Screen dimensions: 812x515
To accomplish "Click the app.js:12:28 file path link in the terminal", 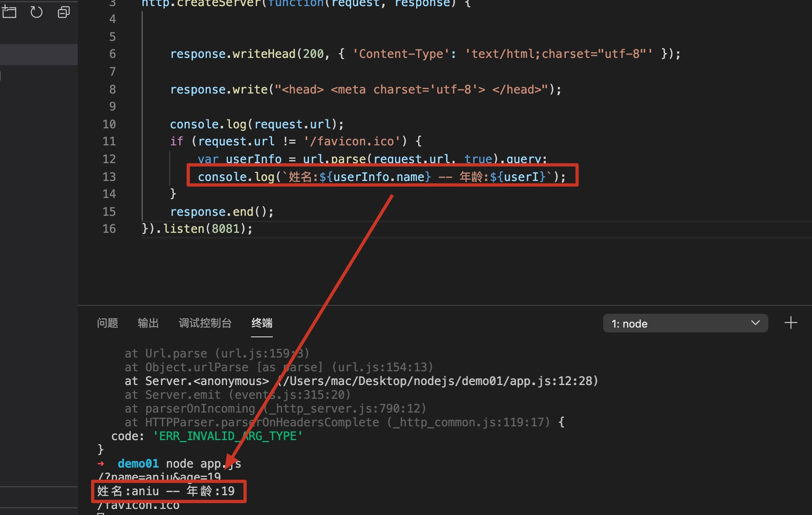I will coord(438,381).
